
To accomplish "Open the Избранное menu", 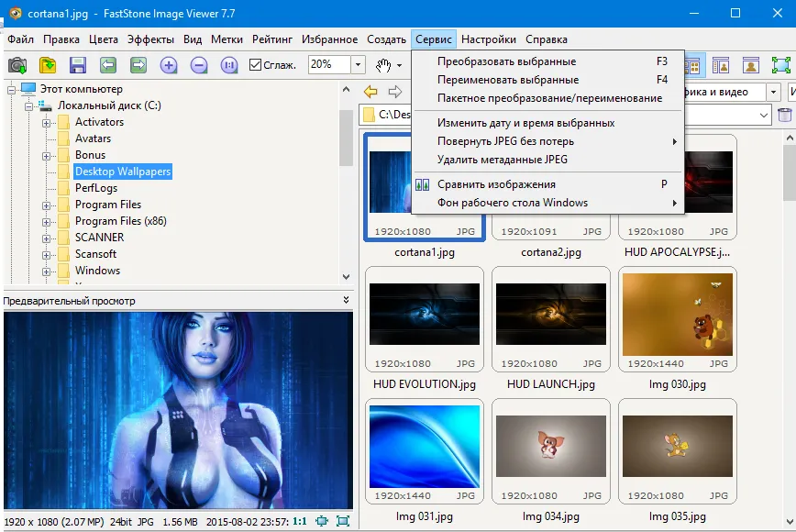I will point(329,39).
